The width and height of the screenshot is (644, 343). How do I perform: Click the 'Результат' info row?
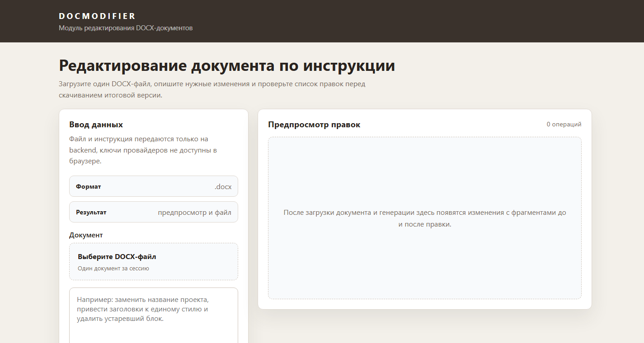click(154, 212)
